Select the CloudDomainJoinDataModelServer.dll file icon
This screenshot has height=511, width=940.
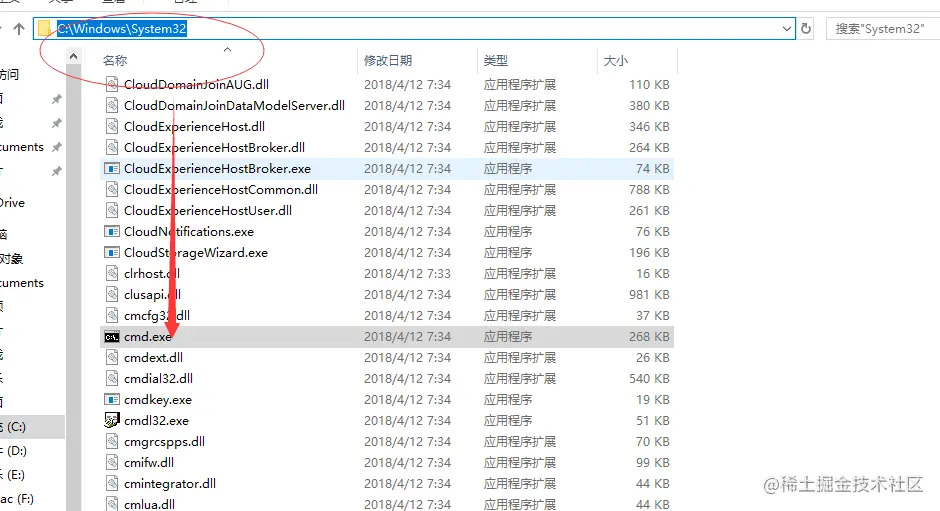click(x=112, y=106)
